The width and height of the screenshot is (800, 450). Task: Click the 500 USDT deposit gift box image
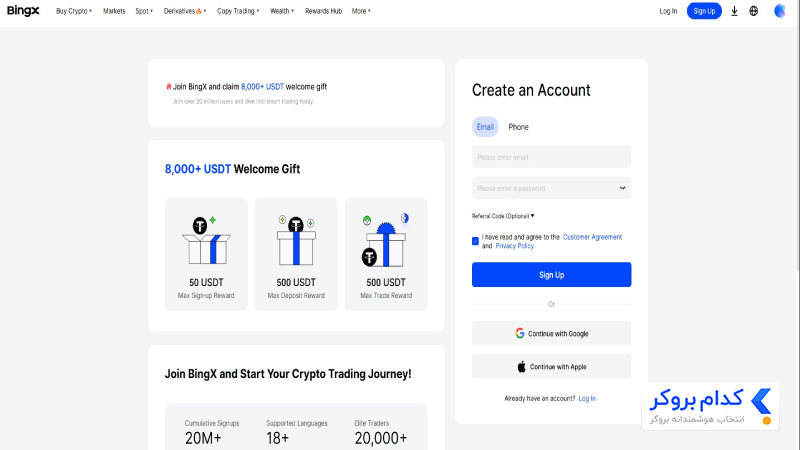coord(296,241)
